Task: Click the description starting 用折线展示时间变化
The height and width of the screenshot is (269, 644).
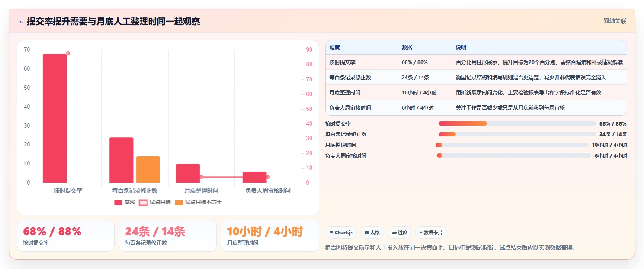Action: tap(529, 93)
